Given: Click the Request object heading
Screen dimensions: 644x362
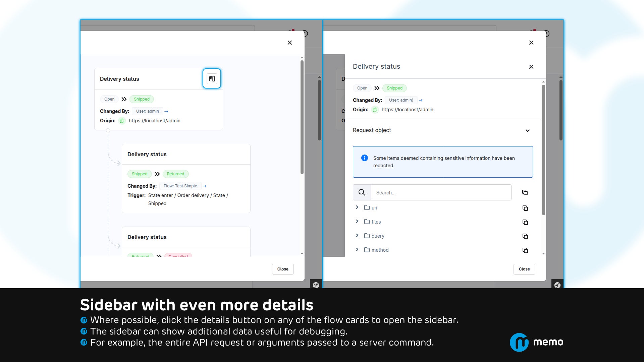Looking at the screenshot, I should (x=372, y=130).
